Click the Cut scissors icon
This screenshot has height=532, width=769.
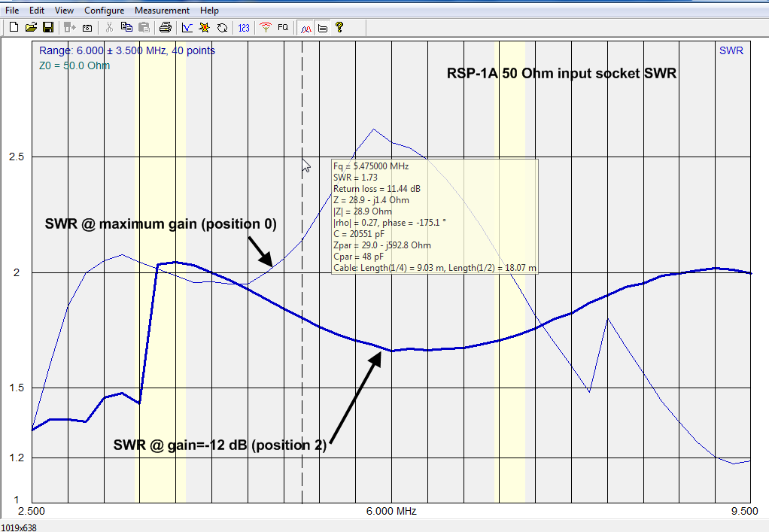click(x=109, y=27)
